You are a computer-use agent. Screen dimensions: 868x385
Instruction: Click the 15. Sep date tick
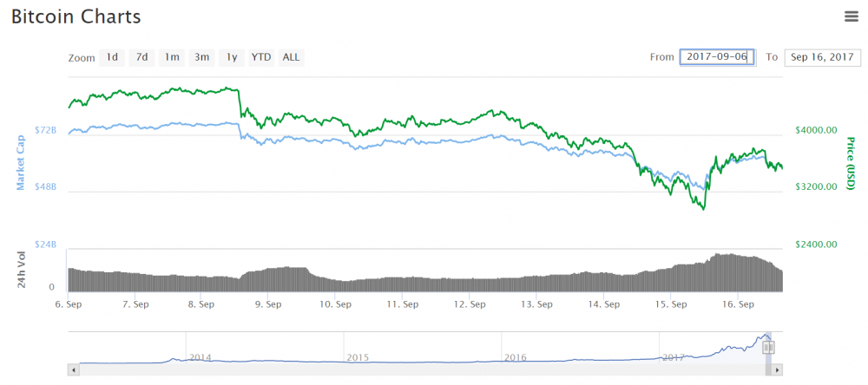coord(670,304)
